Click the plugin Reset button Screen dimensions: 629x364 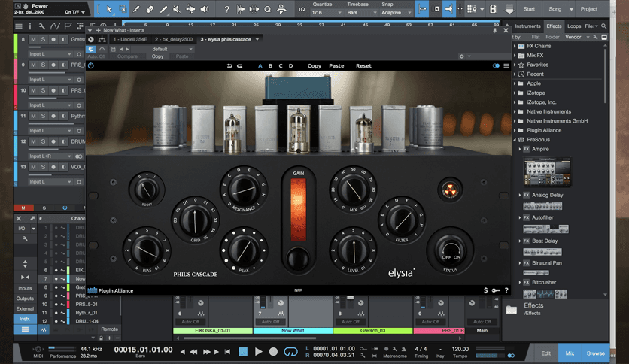coord(363,65)
